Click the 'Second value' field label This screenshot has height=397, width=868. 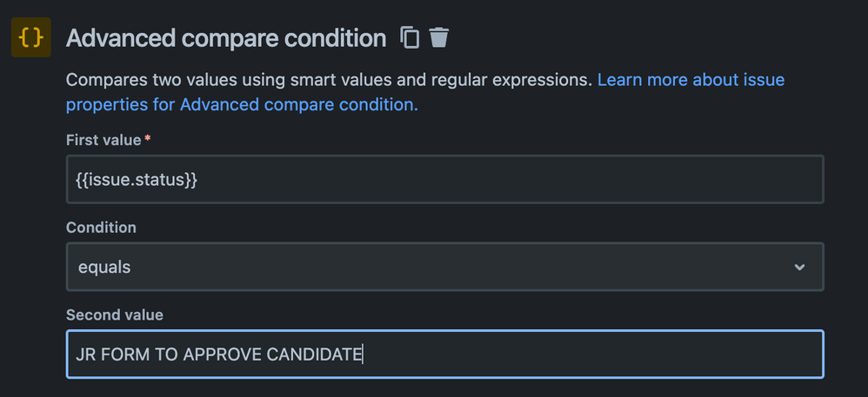tap(115, 315)
